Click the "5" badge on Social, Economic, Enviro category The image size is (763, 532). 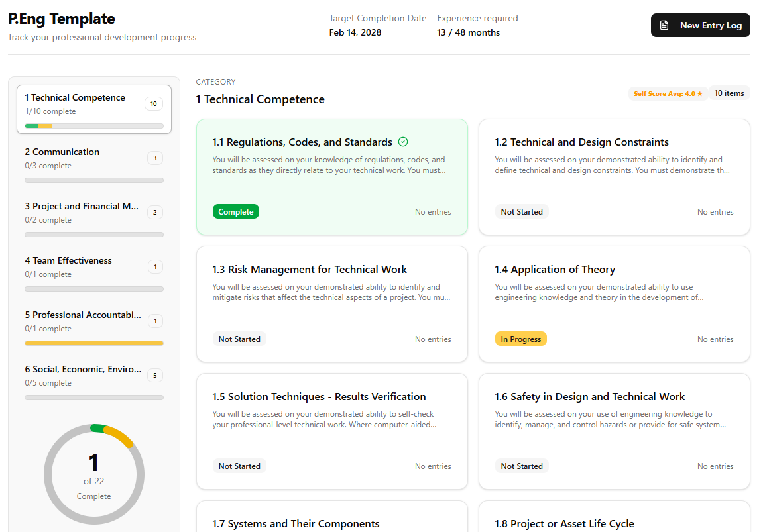coord(154,375)
